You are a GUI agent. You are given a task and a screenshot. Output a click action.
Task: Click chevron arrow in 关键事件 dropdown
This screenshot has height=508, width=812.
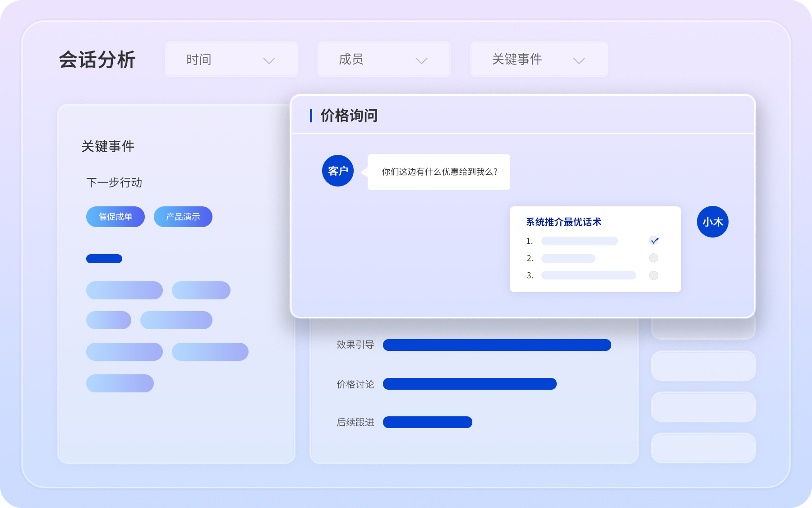(579, 61)
